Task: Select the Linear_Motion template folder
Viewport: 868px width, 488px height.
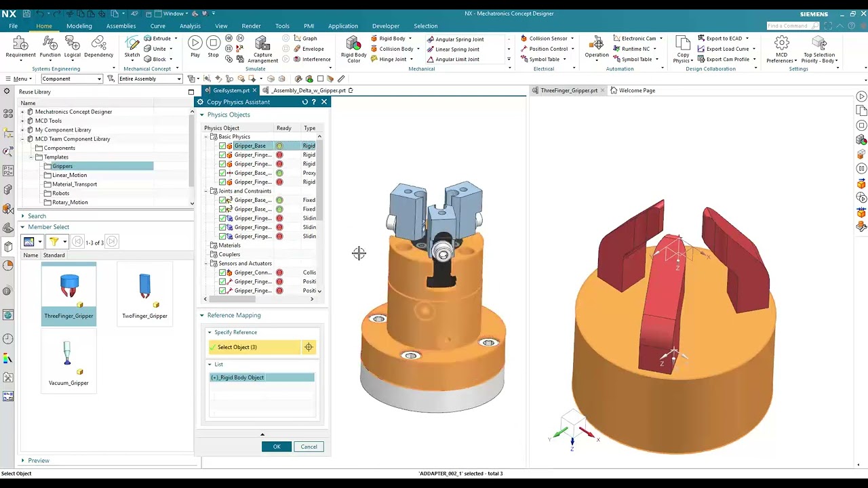Action: point(70,175)
